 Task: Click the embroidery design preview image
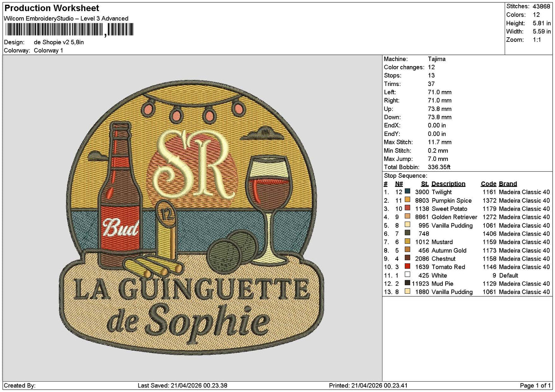click(x=192, y=218)
